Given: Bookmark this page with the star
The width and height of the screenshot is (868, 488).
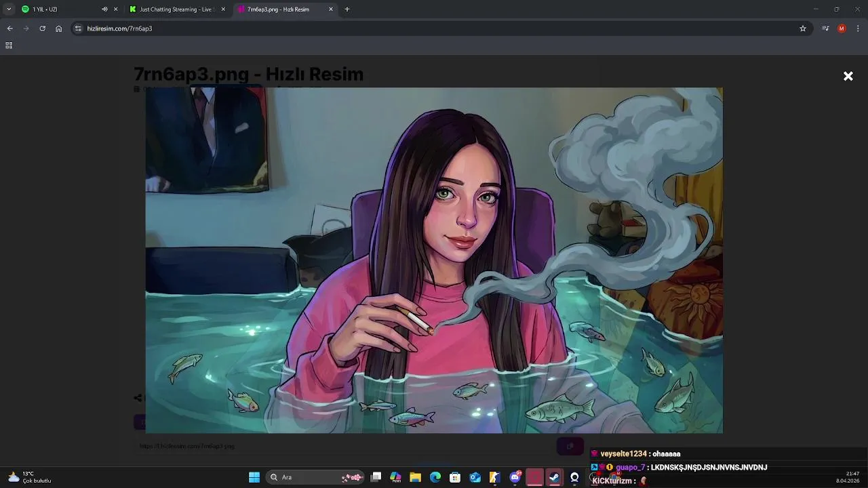Looking at the screenshot, I should pyautogui.click(x=803, y=28).
